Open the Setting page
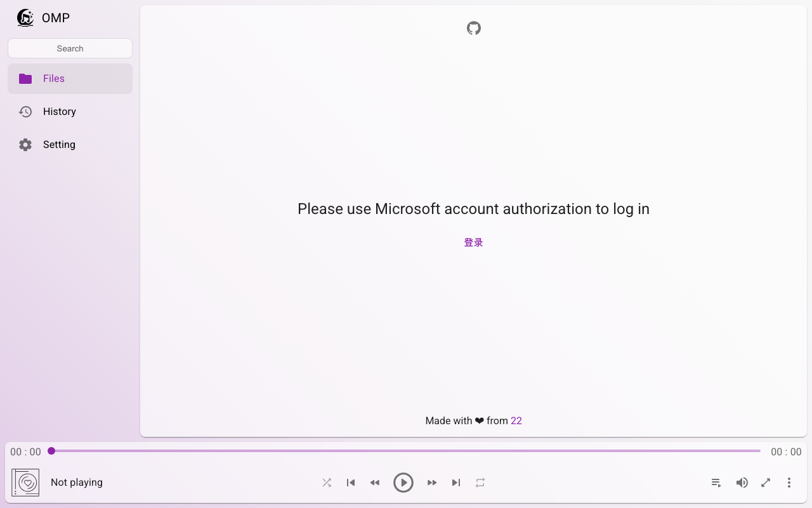Screen dimensions: 812x508 pyautogui.click(x=70, y=145)
